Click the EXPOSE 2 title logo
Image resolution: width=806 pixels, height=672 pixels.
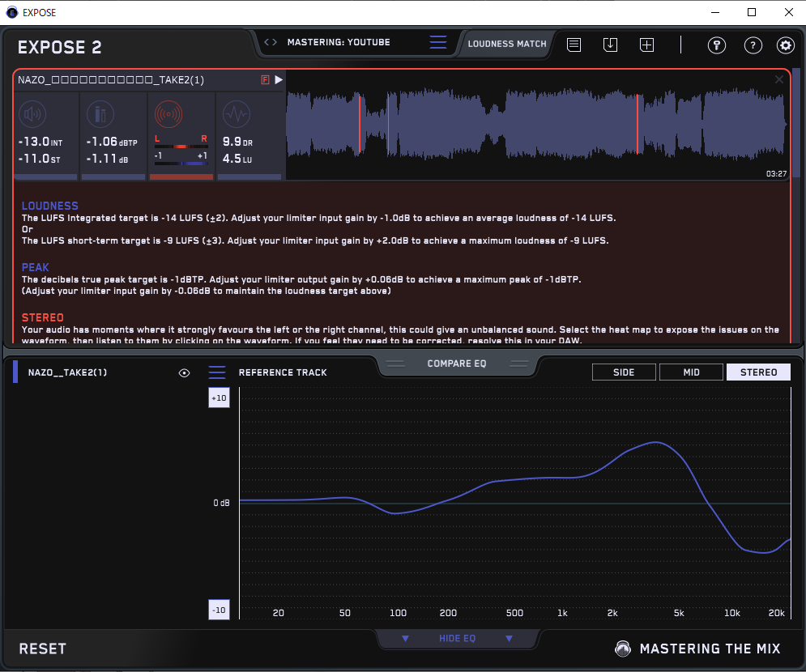click(60, 47)
